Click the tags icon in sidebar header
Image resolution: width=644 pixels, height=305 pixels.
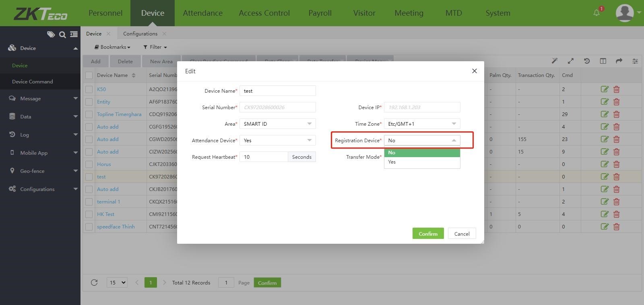click(51, 35)
